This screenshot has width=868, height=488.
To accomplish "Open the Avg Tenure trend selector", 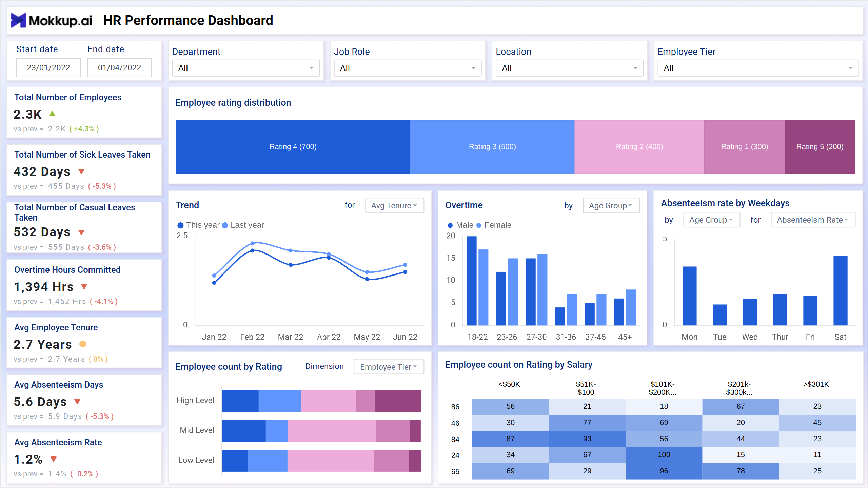I will coord(394,206).
